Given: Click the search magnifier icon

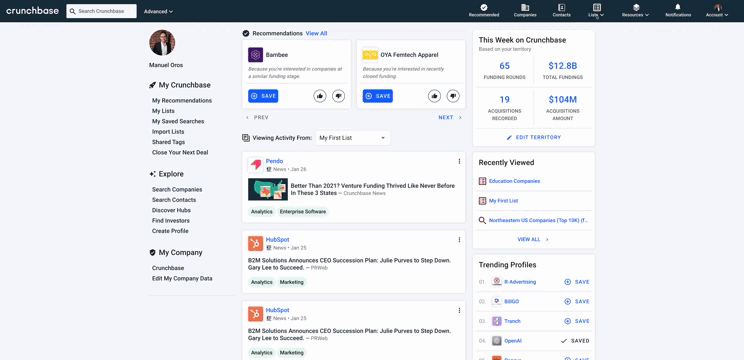Looking at the screenshot, I should coord(72,11).
